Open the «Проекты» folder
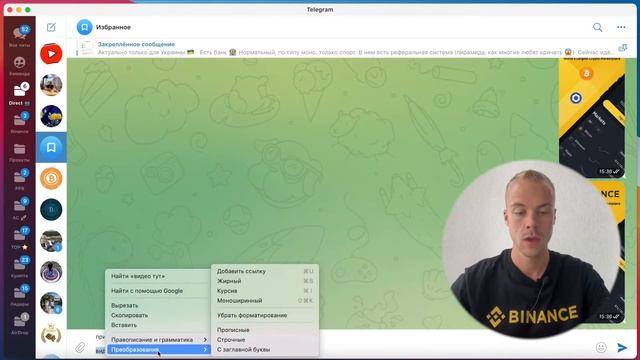Image resolution: width=640 pixels, height=360 pixels. tap(20, 152)
